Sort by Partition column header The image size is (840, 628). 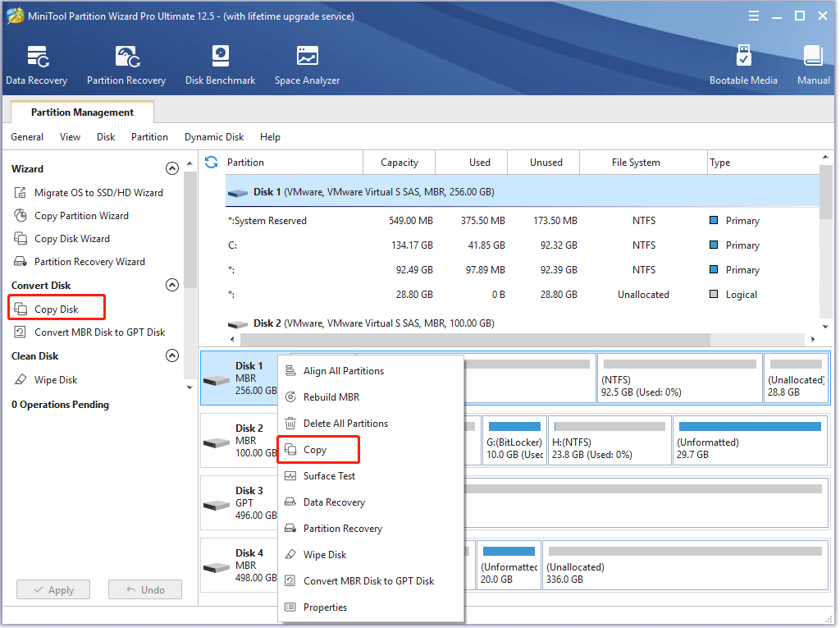tap(293, 162)
